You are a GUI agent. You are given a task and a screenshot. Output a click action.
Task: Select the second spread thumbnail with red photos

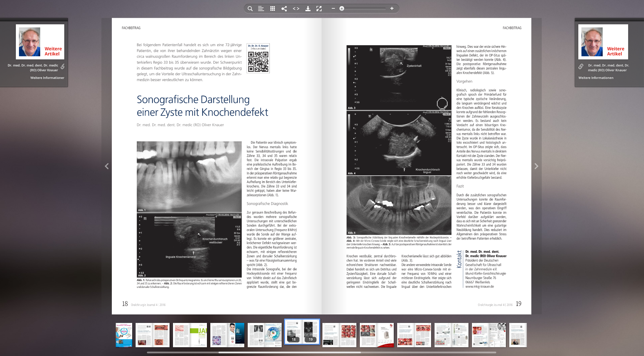pyautogui.click(x=153, y=335)
